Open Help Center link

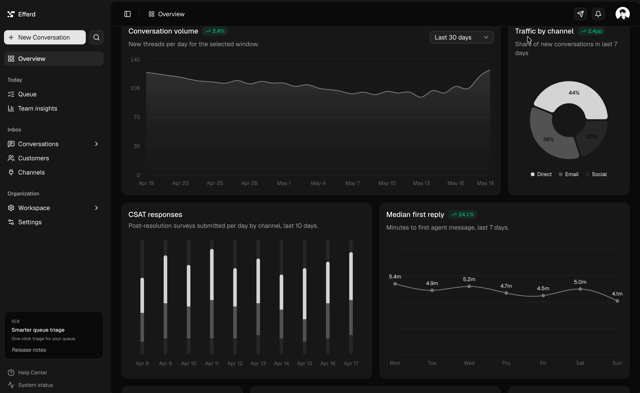tap(32, 373)
